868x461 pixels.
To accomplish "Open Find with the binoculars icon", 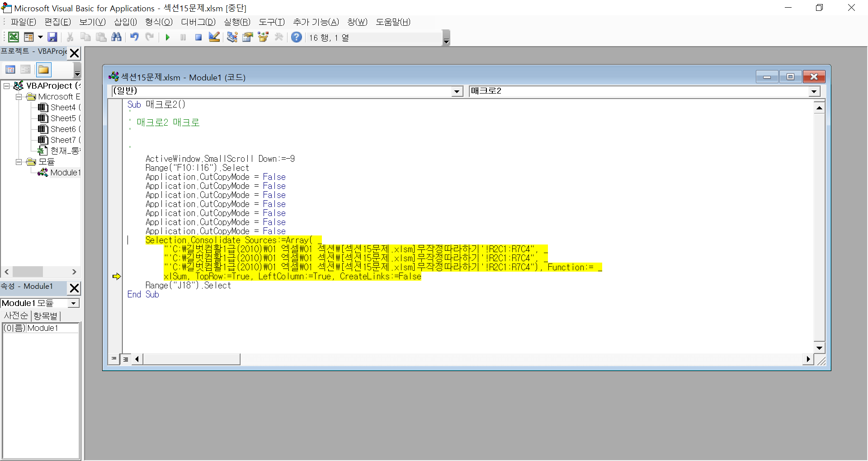I will tap(116, 37).
